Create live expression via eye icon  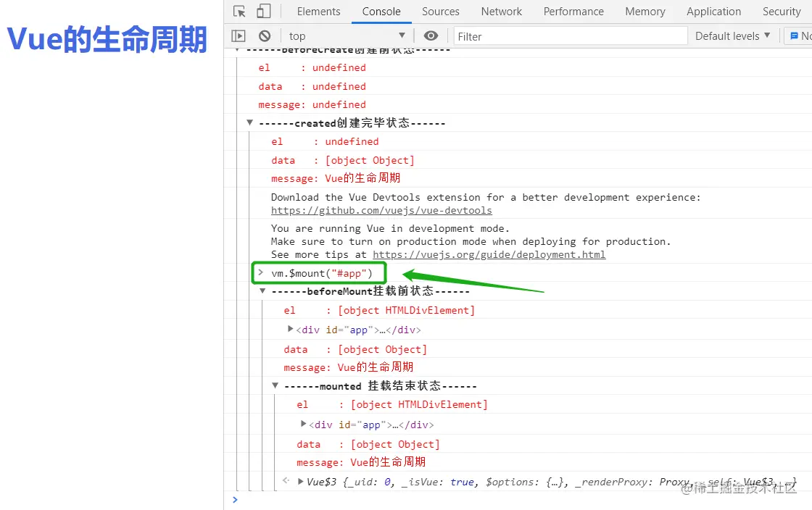431,35
